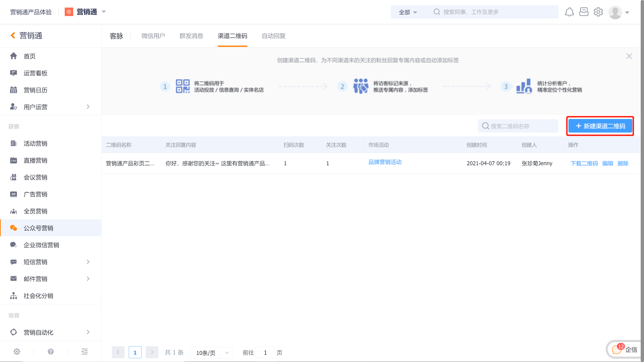Expand 营销自动化 submenu chevron

pos(88,332)
